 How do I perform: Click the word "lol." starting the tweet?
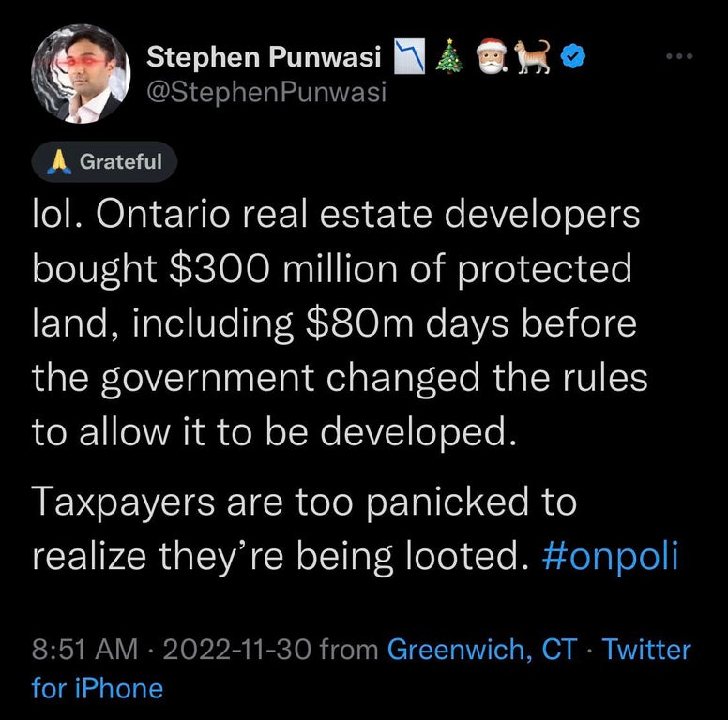click(57, 215)
